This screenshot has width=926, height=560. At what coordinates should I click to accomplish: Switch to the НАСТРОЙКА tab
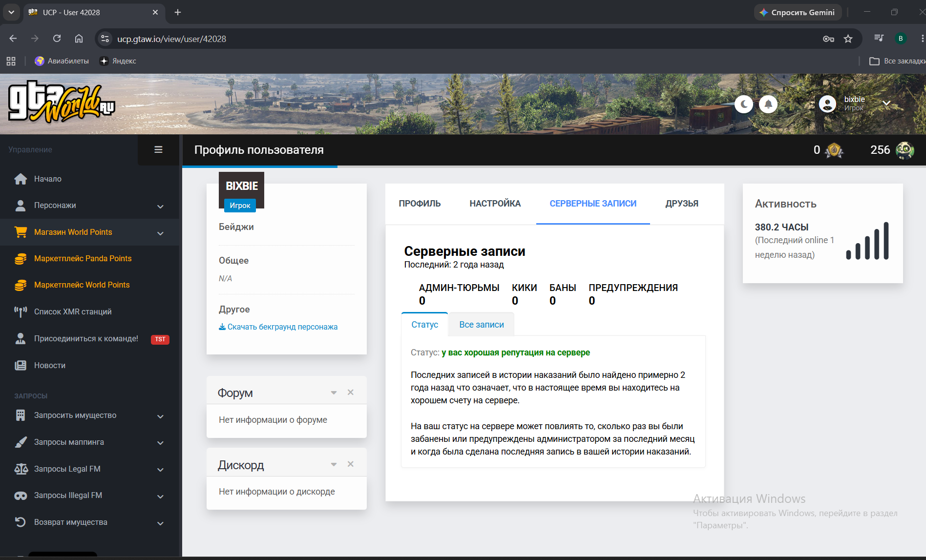point(495,204)
